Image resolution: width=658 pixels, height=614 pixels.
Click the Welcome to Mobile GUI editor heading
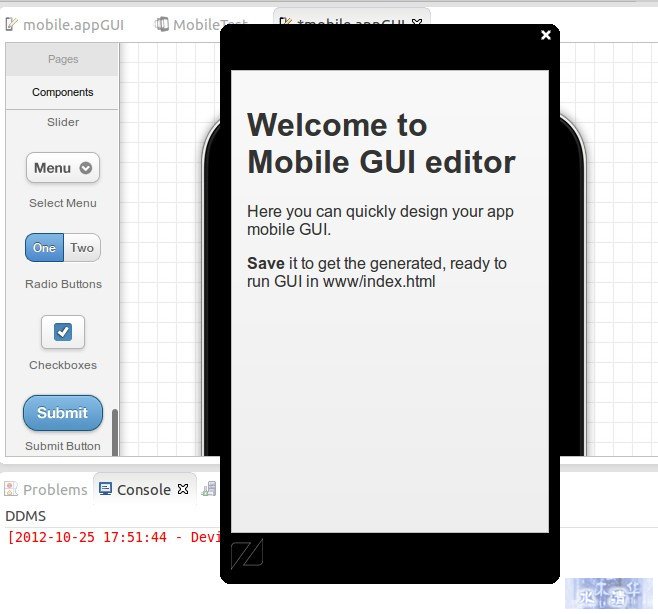[381, 144]
